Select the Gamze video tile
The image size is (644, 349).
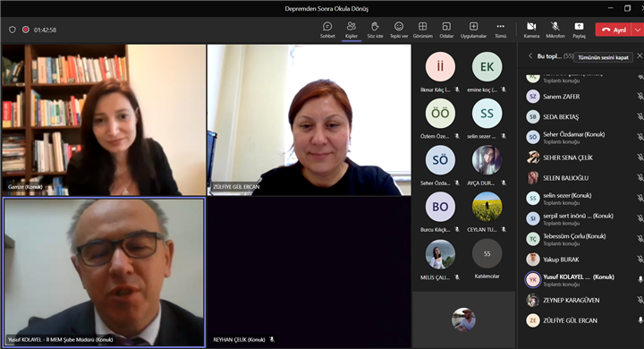[104, 120]
